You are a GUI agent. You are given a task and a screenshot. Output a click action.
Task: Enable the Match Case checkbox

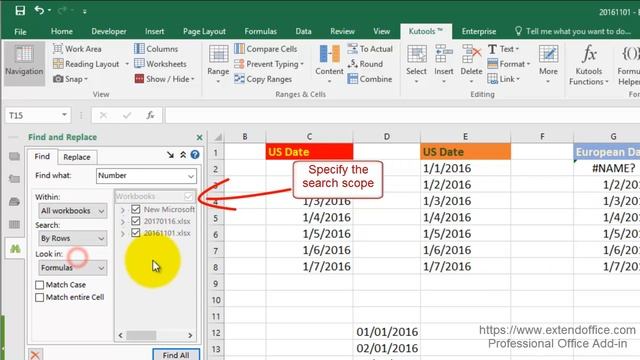[40, 285]
